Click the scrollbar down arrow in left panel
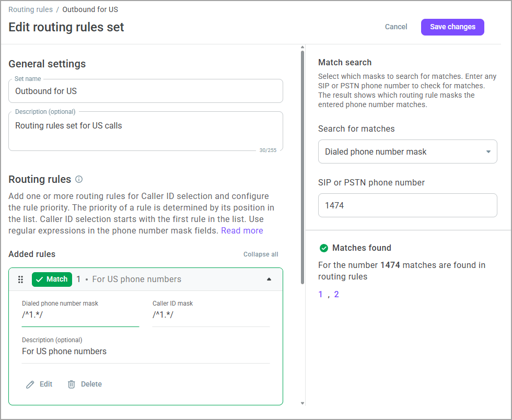Viewport: 512px width, 420px height. [x=302, y=403]
